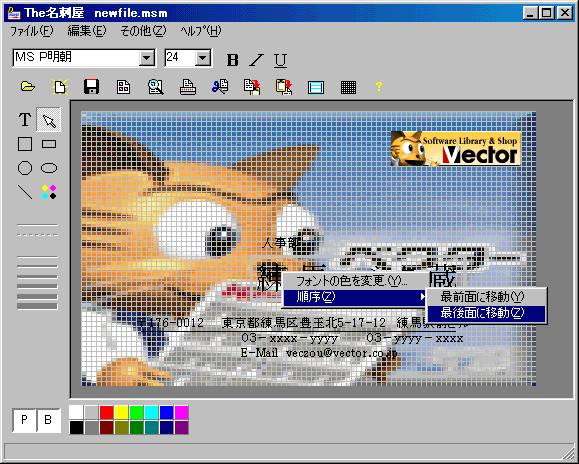The image size is (579, 464).
Task: Save file with floppy disk icon
Action: [91, 87]
